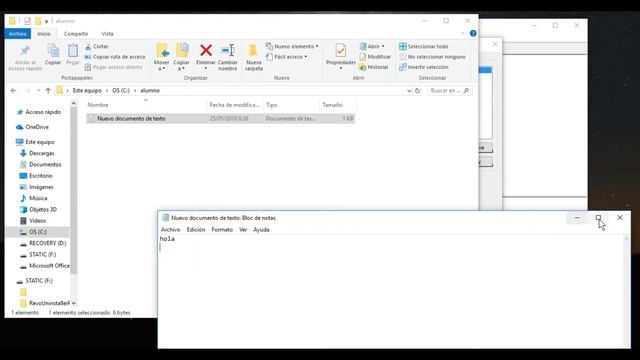Click No seleccionar ninguno
This screenshot has height=360, width=640.
pos(432,57)
